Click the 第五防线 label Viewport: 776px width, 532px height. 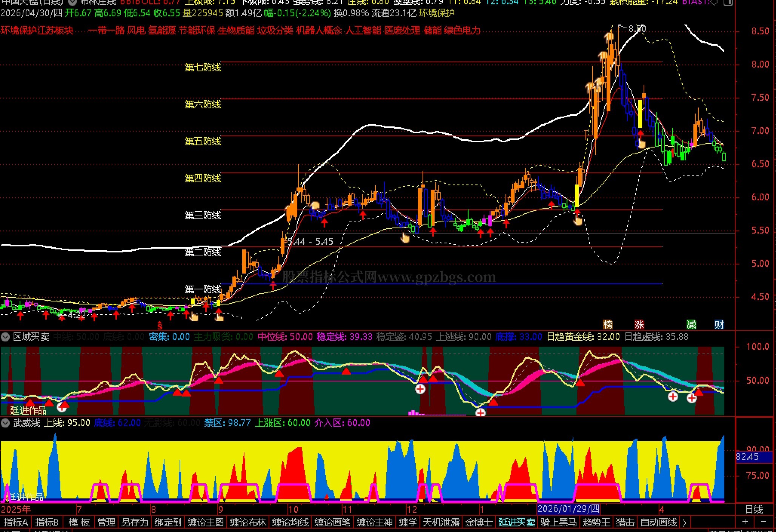(x=203, y=141)
